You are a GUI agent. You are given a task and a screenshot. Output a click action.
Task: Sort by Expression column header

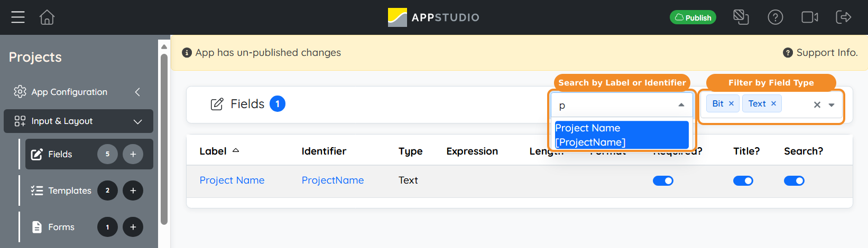click(472, 151)
